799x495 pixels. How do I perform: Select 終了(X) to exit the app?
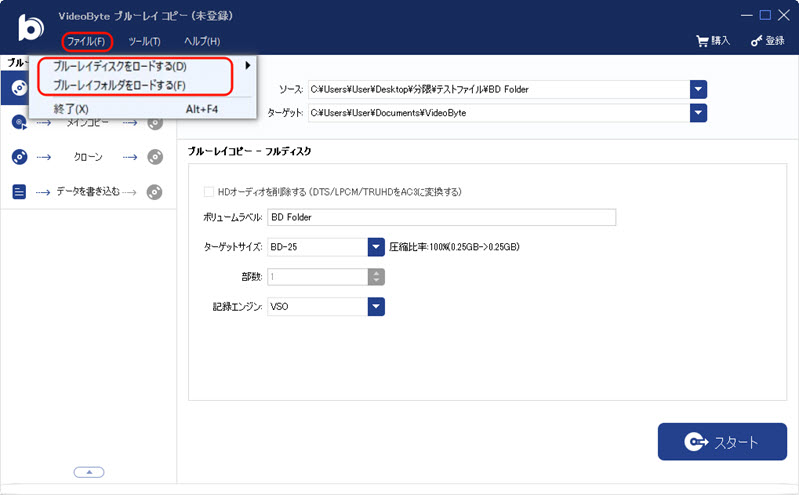tap(71, 109)
